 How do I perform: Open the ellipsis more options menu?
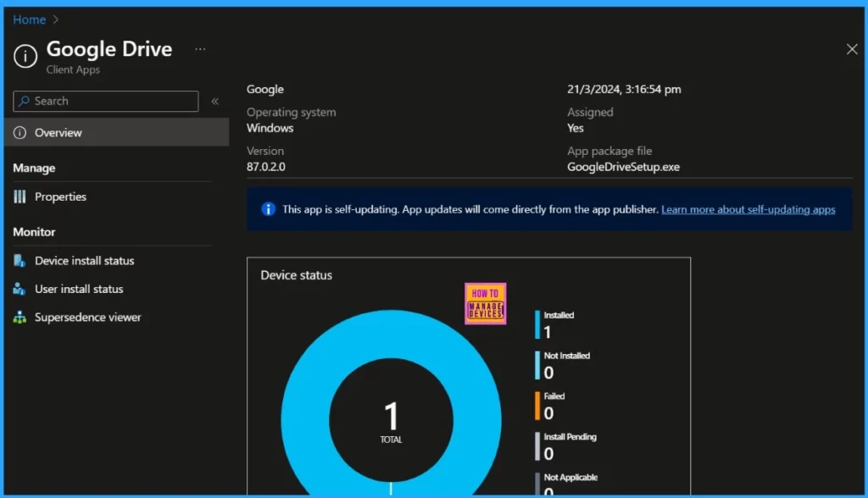[200, 49]
